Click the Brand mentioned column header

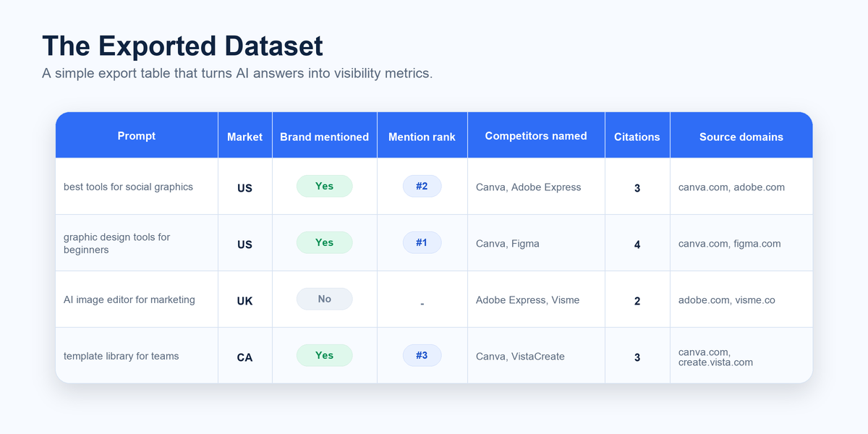click(x=324, y=137)
